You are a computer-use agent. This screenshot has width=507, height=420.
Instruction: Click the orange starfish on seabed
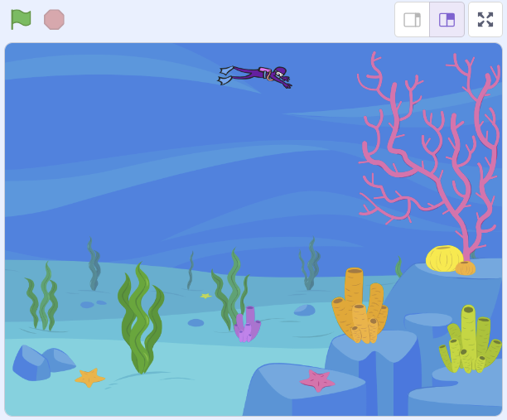click(x=89, y=378)
